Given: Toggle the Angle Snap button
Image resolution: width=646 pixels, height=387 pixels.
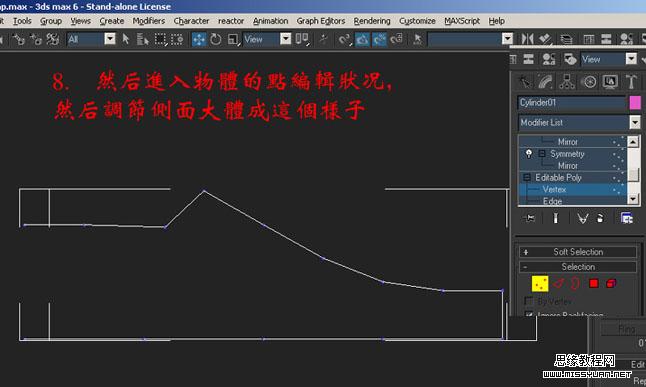Looking at the screenshot, I should [362, 40].
